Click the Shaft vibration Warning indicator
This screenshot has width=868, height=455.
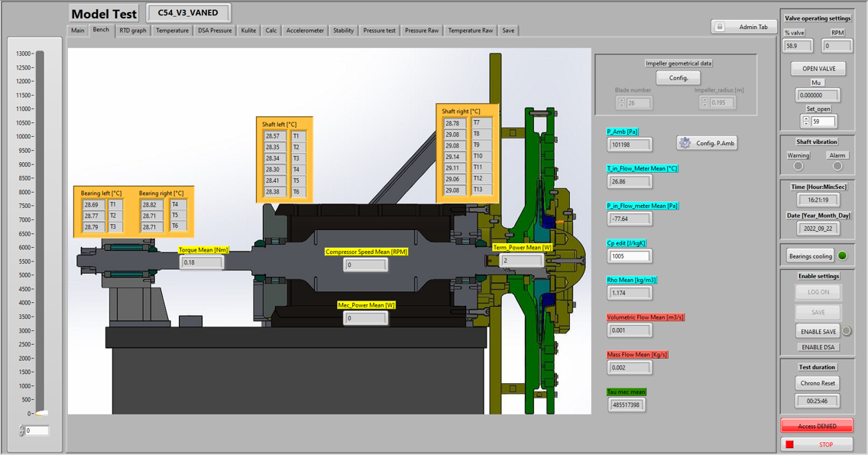pos(798,166)
